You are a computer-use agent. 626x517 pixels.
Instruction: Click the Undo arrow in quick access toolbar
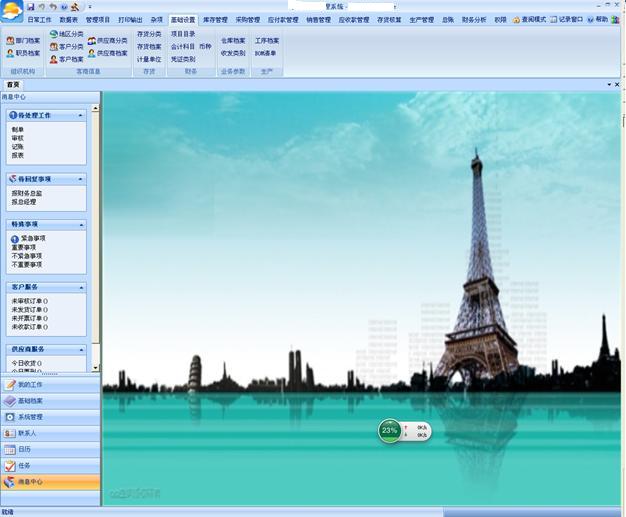(42, 7)
